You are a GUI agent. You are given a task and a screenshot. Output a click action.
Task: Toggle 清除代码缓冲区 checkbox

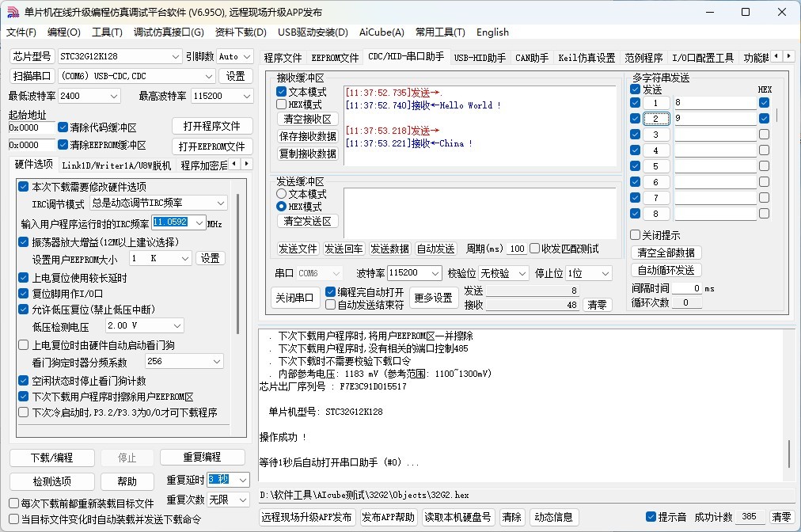click(63, 127)
